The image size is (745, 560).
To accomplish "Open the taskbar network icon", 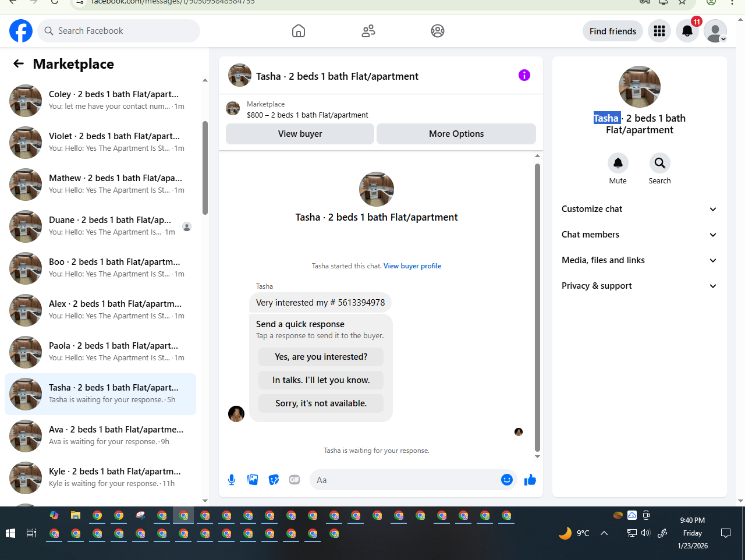I will click(632, 533).
